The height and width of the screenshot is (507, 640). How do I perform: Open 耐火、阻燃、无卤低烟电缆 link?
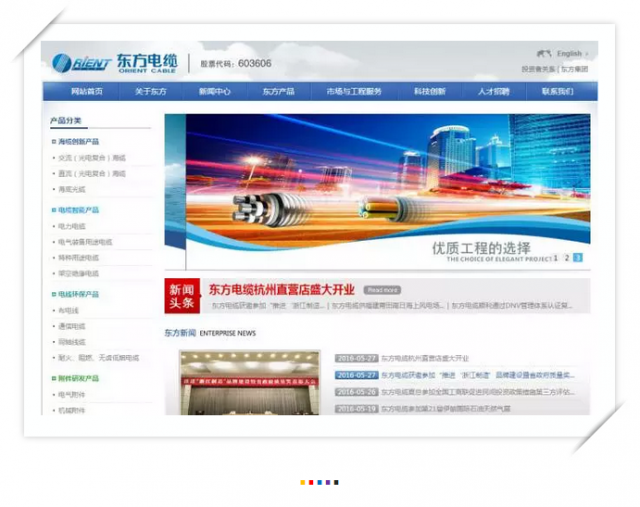pos(98,358)
